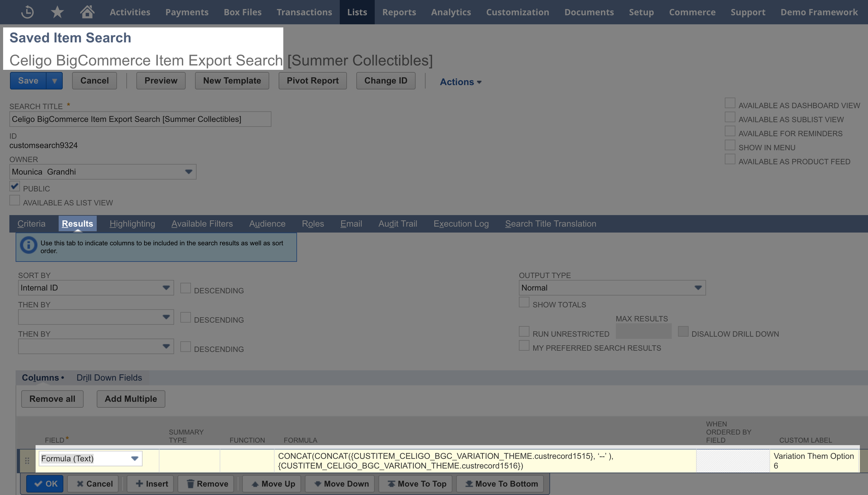Enable Show in Menu checkbox
The width and height of the screenshot is (868, 495).
click(x=730, y=145)
